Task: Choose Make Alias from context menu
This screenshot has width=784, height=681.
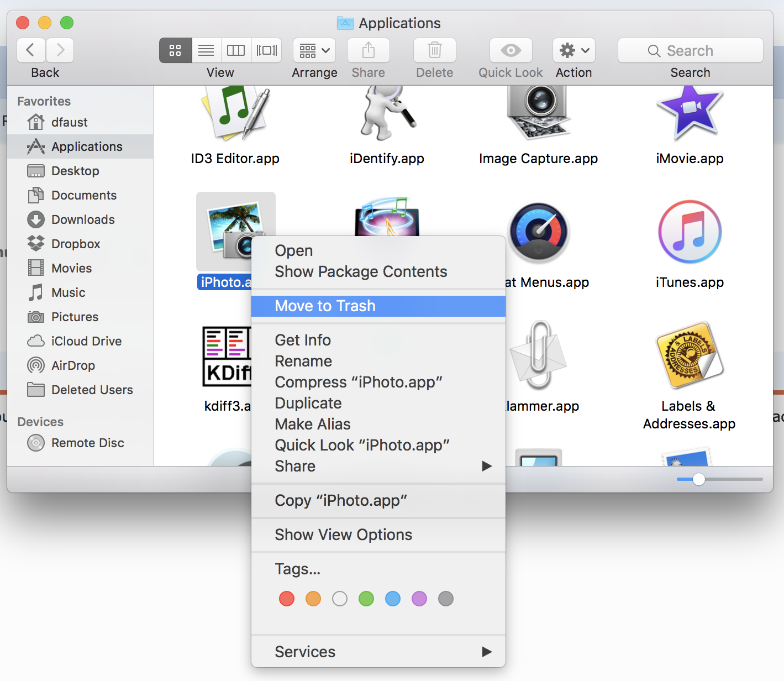Action: tap(378, 424)
